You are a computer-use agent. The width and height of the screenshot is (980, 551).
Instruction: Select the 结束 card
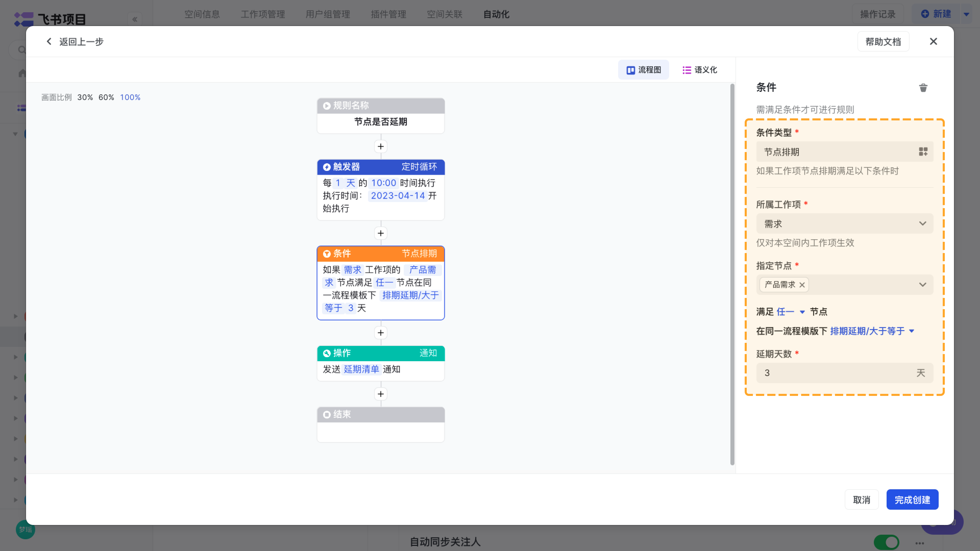tap(381, 424)
